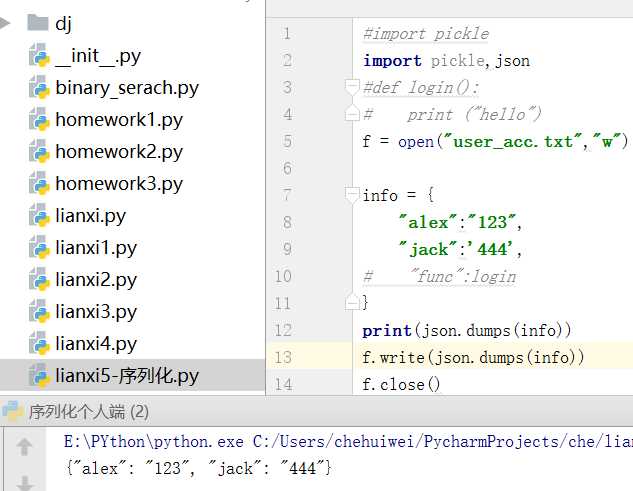Collapse the code fold at line 3
The width and height of the screenshot is (633, 491).
(x=352, y=87)
